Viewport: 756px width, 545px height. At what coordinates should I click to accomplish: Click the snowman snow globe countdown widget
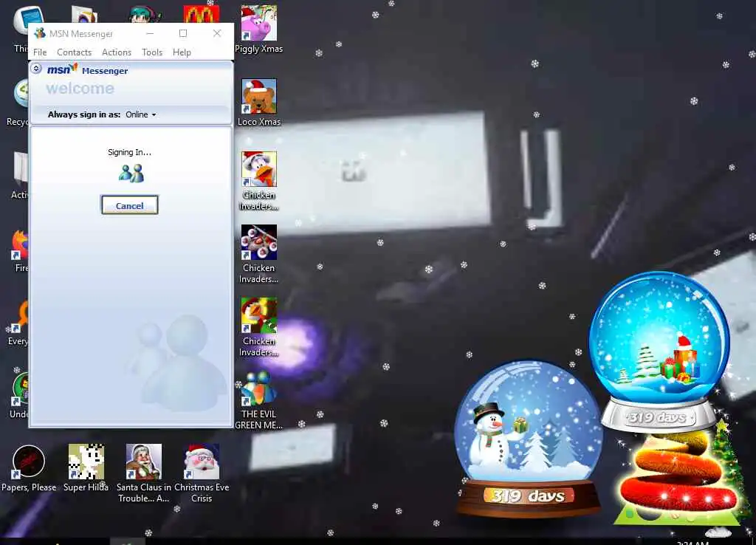point(528,439)
